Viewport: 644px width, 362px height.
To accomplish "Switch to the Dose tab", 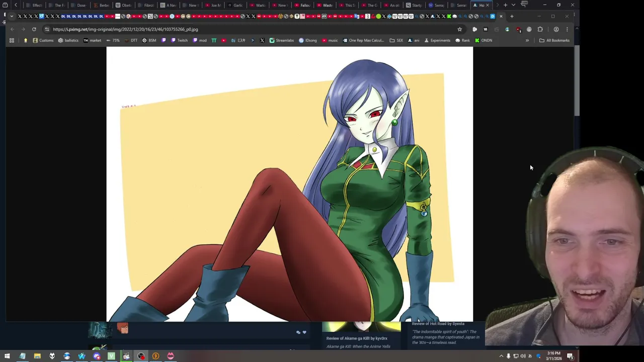I will [x=78, y=5].
